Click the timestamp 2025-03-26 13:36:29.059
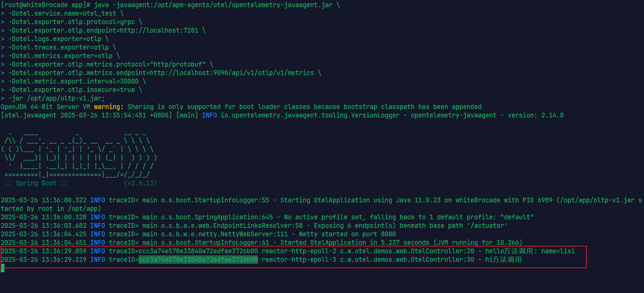 point(44,251)
